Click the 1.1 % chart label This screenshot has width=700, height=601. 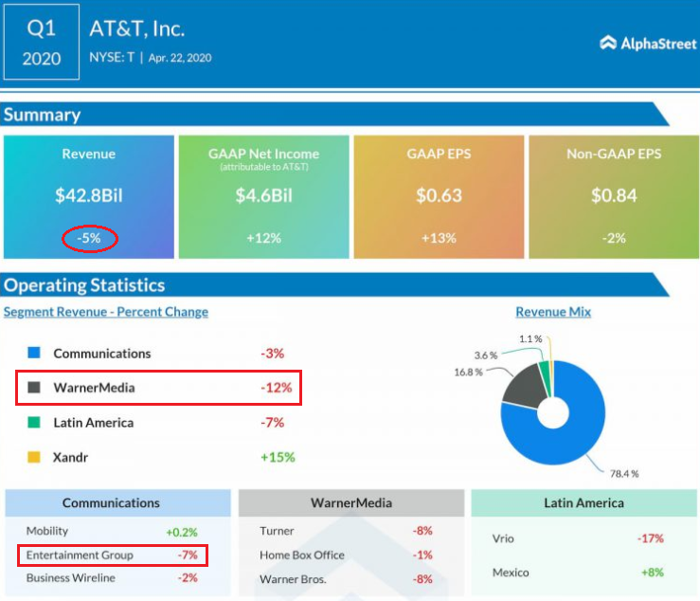[530, 338]
